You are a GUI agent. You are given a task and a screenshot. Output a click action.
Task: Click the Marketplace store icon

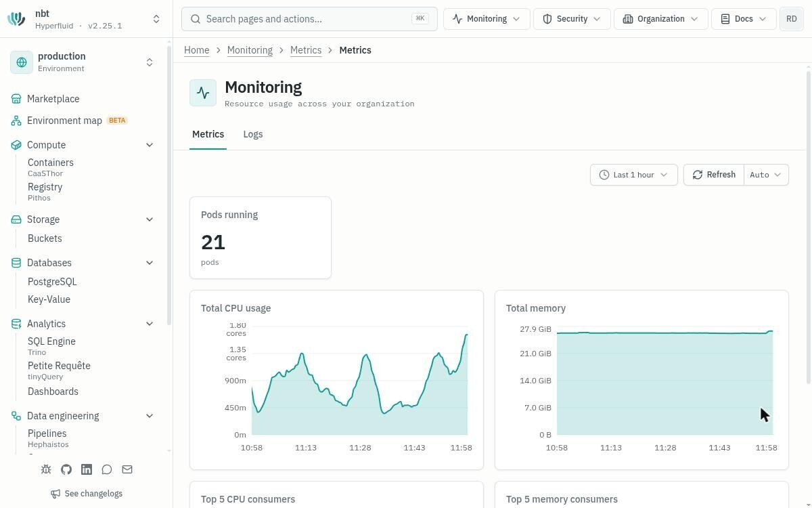pyautogui.click(x=16, y=99)
